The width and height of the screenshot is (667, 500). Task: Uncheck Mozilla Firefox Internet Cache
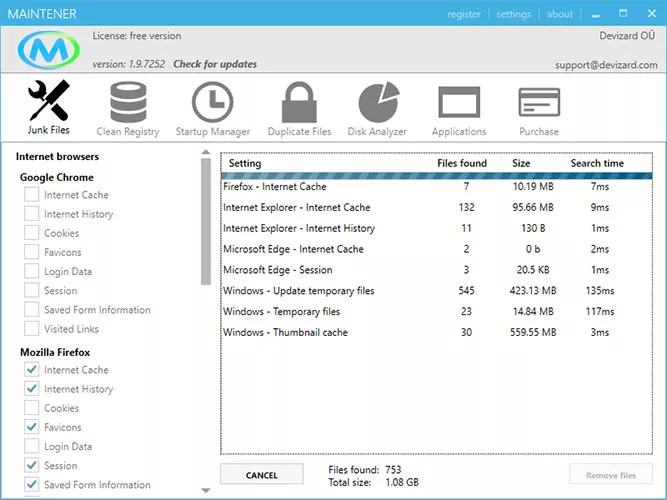coord(31,369)
